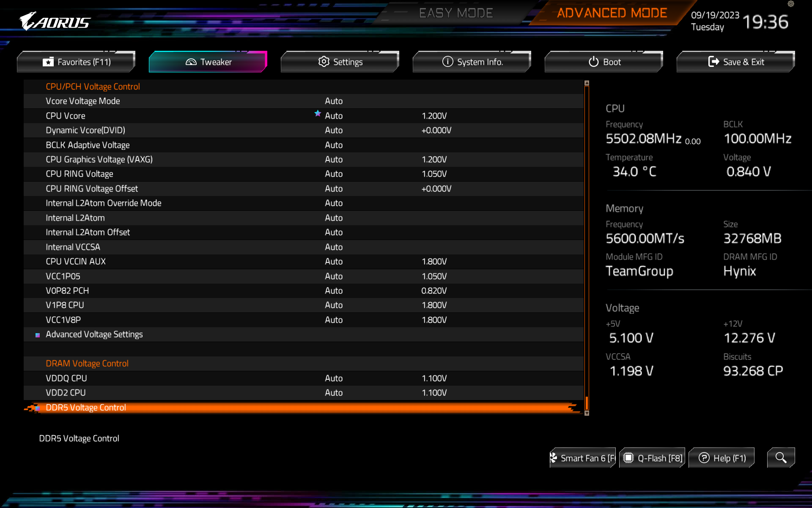Click the magnifying glass search icon
Image resolution: width=812 pixels, height=508 pixels.
[x=781, y=458]
